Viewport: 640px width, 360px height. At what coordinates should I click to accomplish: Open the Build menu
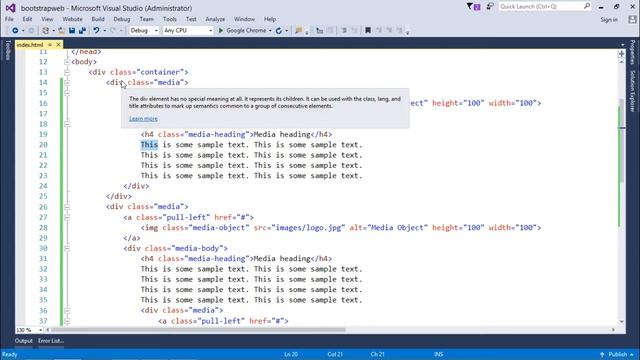coord(98,19)
